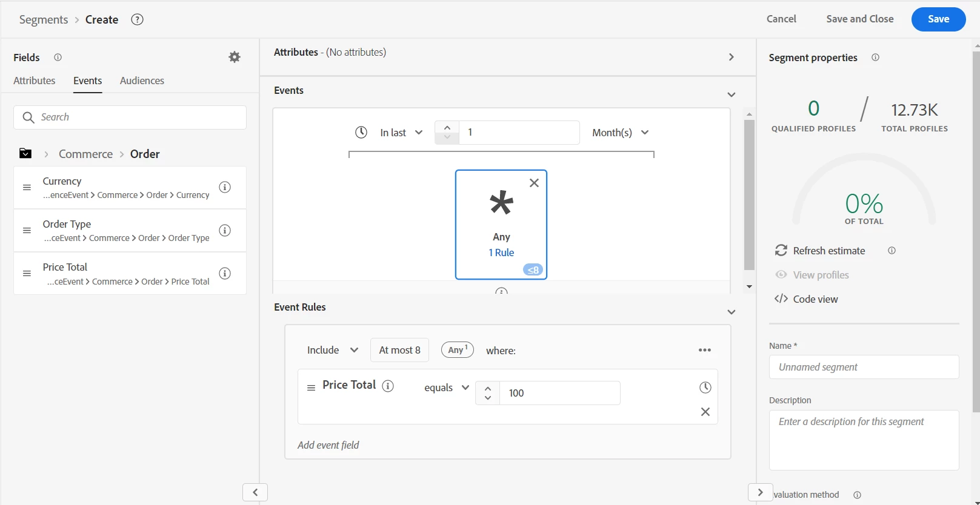Click info icon next to Refresh estimate
Screen dimensions: 980x505
(892, 251)
